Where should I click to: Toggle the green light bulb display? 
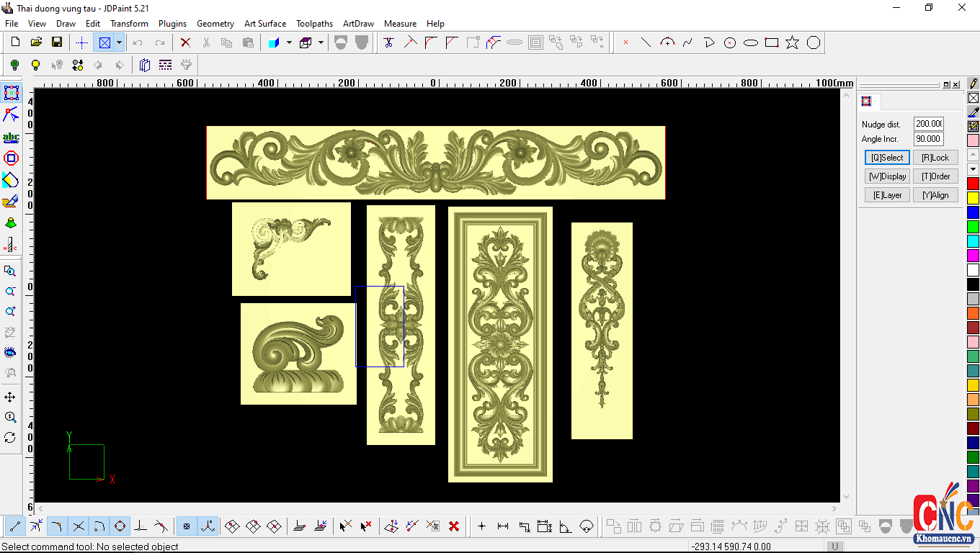[x=14, y=66]
